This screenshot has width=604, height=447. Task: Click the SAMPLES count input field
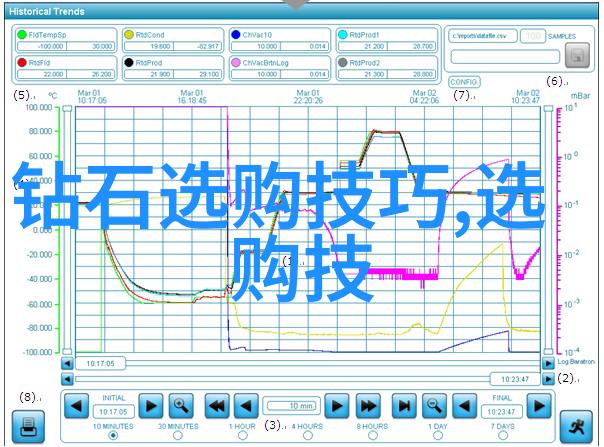pos(533,36)
